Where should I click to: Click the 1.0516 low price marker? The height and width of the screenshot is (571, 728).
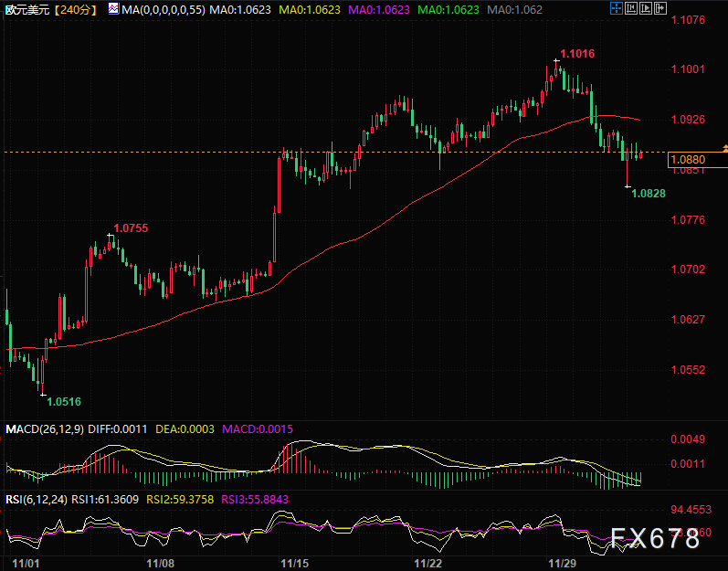[64, 402]
